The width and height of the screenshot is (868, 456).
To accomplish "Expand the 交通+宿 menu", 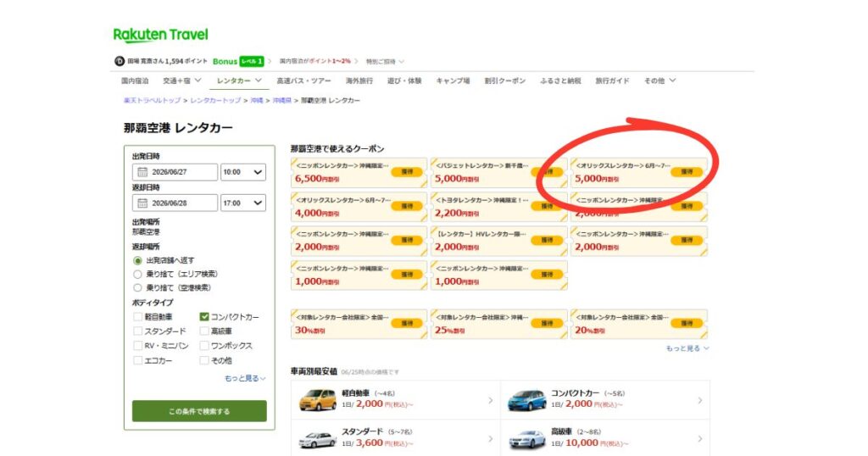I will [x=182, y=81].
